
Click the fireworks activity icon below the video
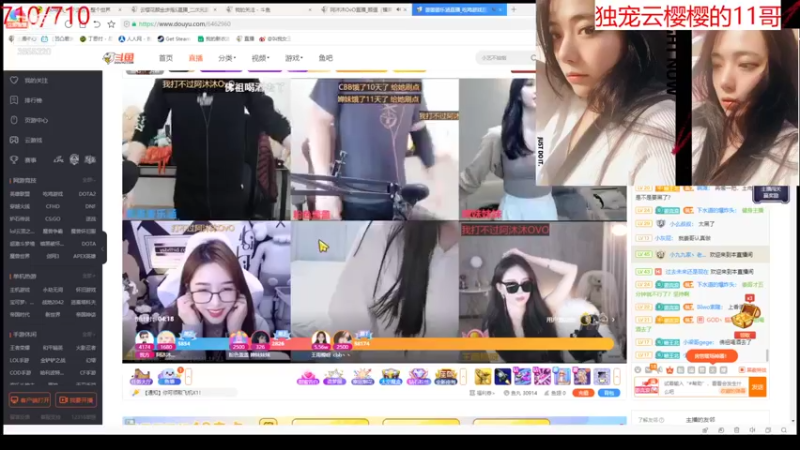tap(362, 377)
